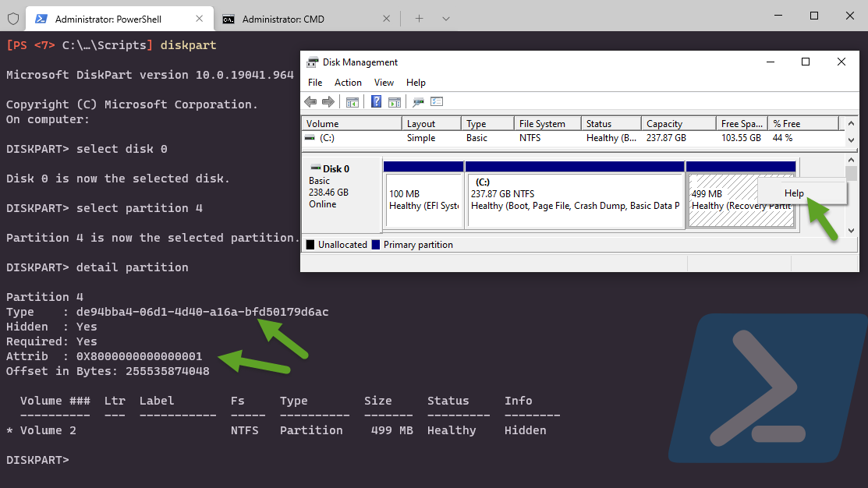Click the 'select disk 0' command line
Viewport: 868px width, 488px height.
[87, 149]
